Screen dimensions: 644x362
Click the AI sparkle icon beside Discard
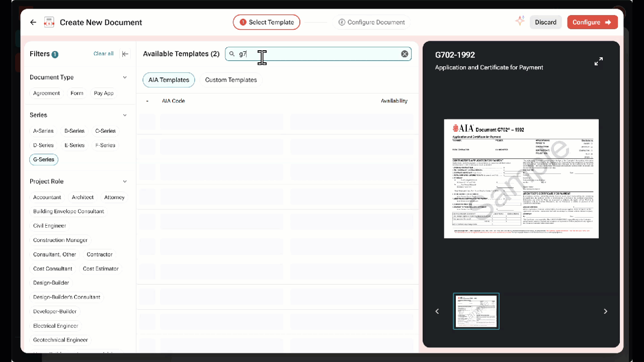click(520, 21)
